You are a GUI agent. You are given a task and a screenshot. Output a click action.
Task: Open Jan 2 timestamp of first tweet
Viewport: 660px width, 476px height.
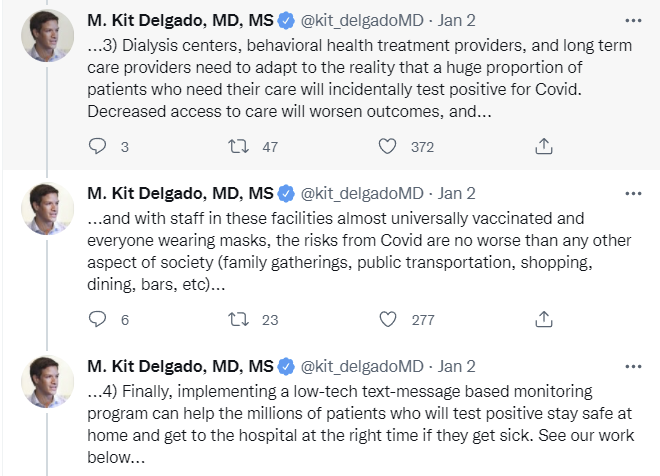457,20
